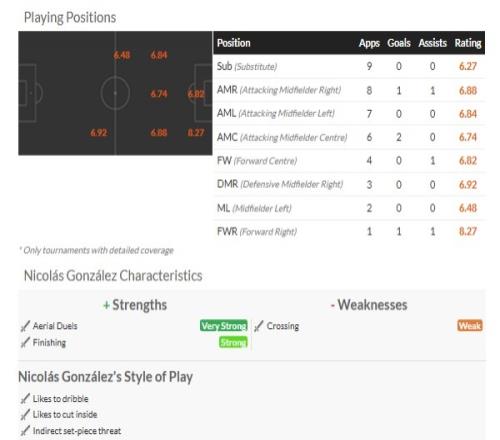Select the FWR Forward Right table row
The height and width of the screenshot is (440, 500).
(349, 231)
